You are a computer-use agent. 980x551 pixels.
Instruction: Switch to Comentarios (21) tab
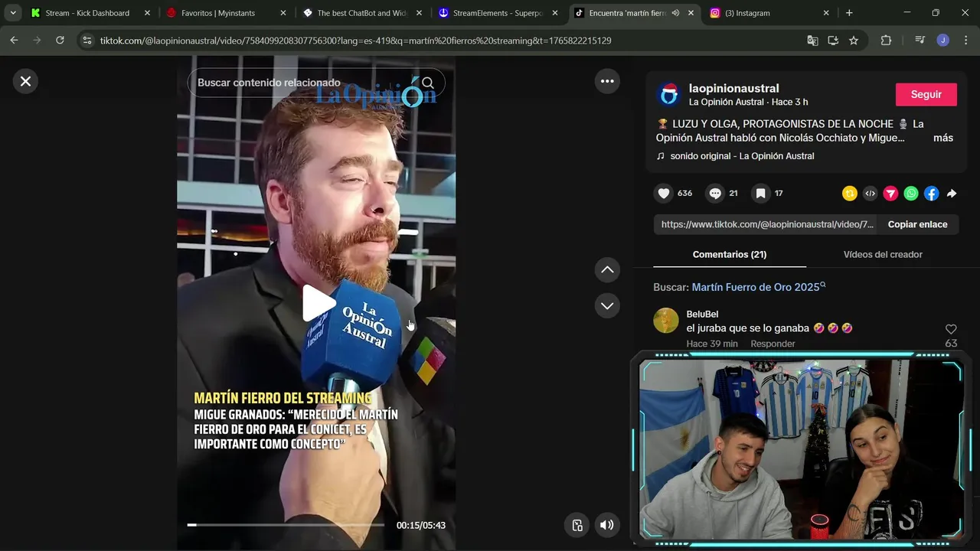pyautogui.click(x=730, y=254)
